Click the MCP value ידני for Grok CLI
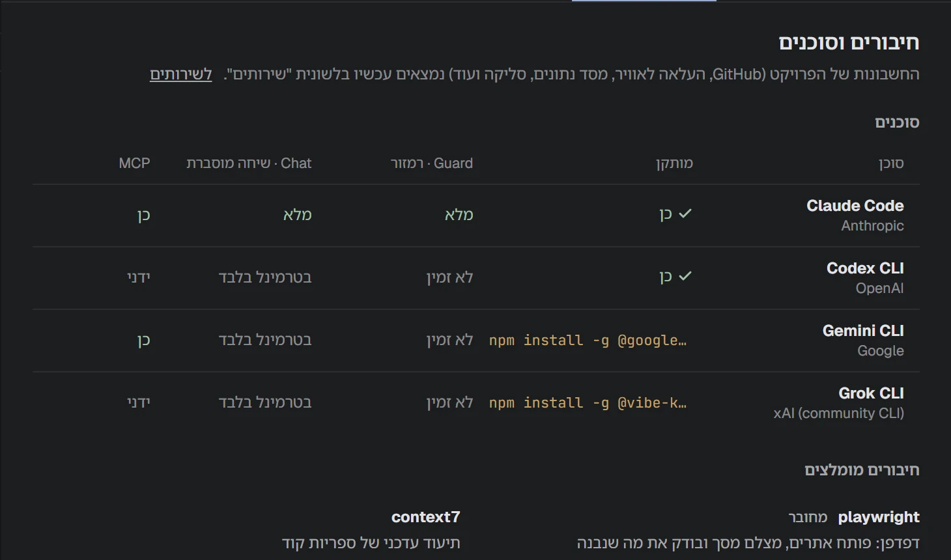 click(139, 402)
